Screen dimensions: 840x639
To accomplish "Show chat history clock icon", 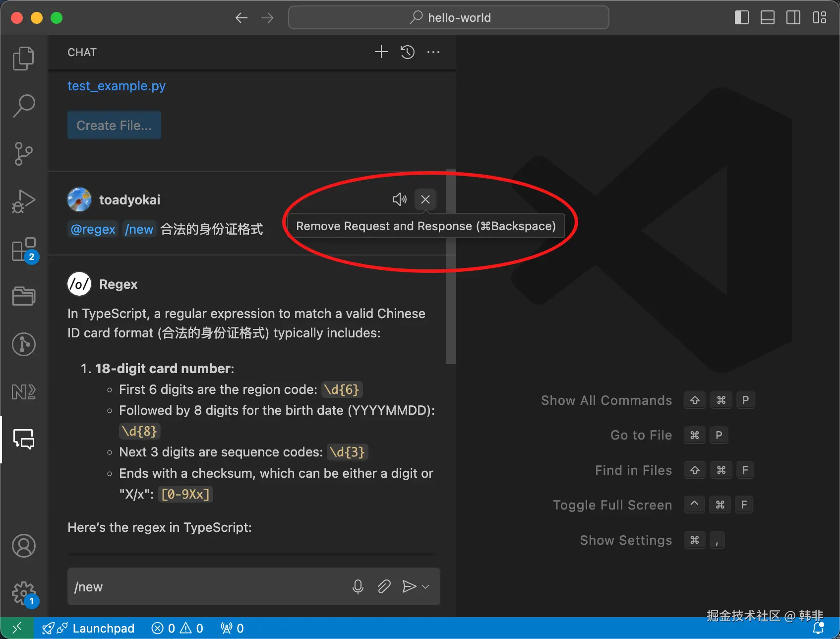I will pyautogui.click(x=408, y=52).
